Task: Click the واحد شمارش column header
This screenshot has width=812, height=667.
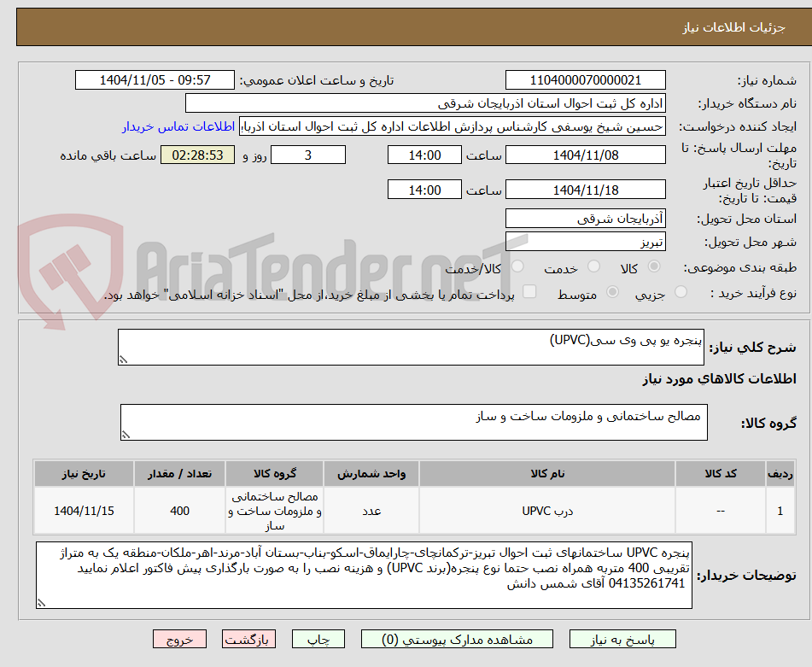Action: click(371, 473)
